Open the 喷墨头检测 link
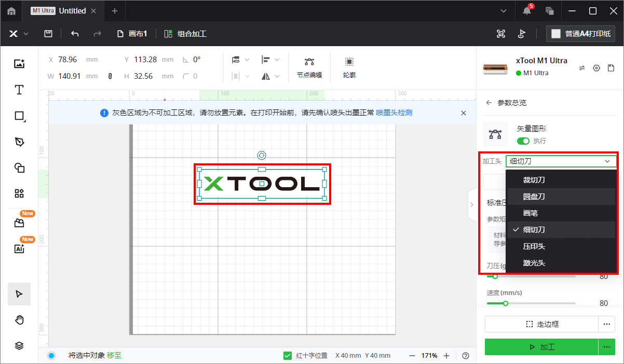This screenshot has width=624, height=364. (x=395, y=113)
